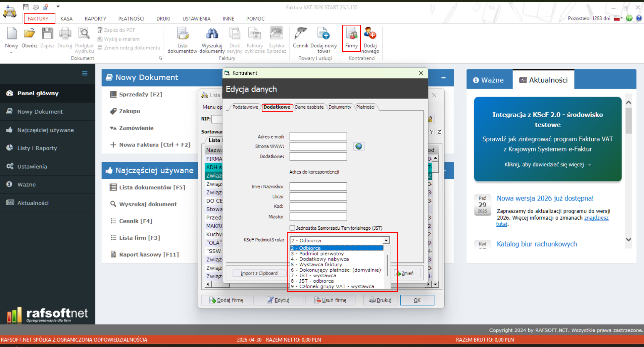Viewport: 644px width, 347px height.
Task: Click the Dodaj firmę button
Action: click(226, 300)
